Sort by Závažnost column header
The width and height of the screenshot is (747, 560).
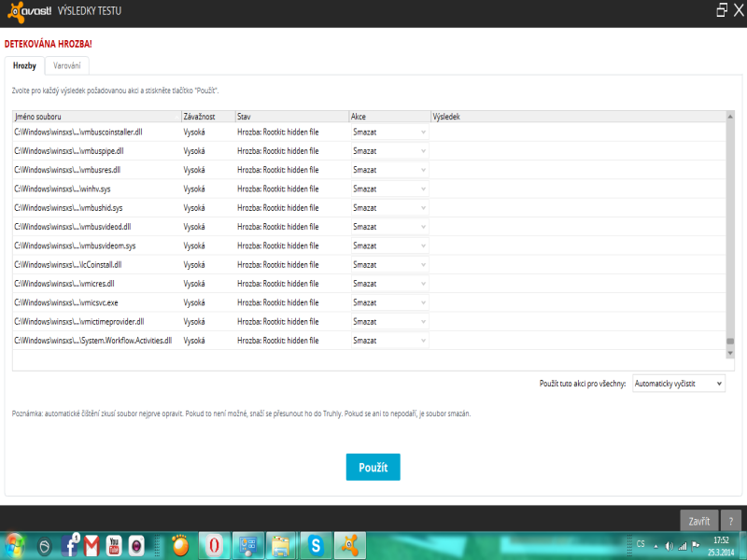208,117
